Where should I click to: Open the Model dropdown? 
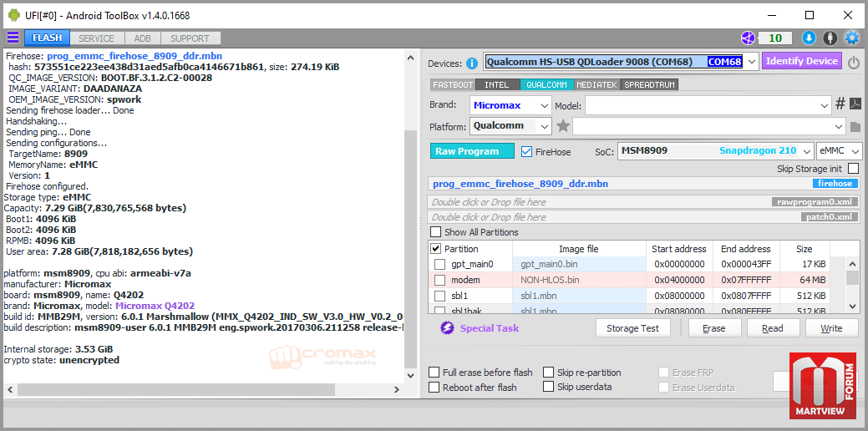825,105
